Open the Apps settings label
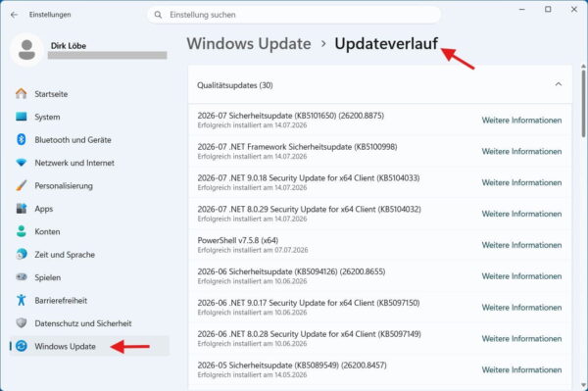 (x=44, y=209)
